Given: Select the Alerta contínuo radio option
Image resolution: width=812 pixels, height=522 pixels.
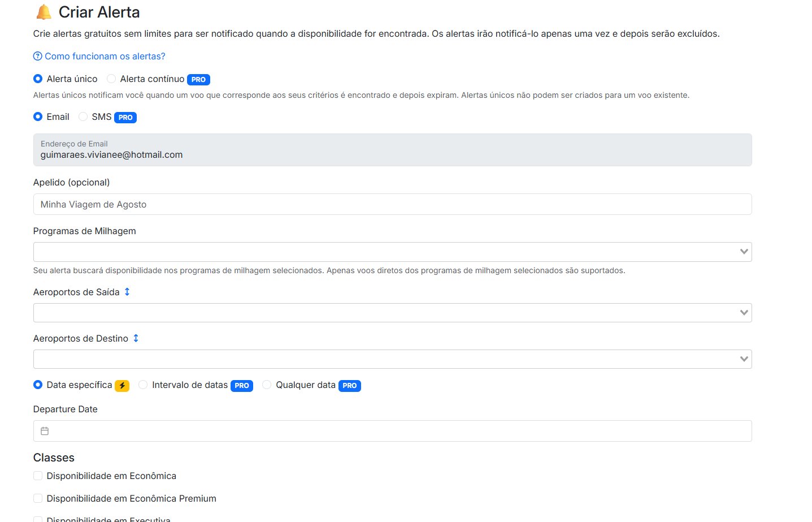Looking at the screenshot, I should 111,79.
